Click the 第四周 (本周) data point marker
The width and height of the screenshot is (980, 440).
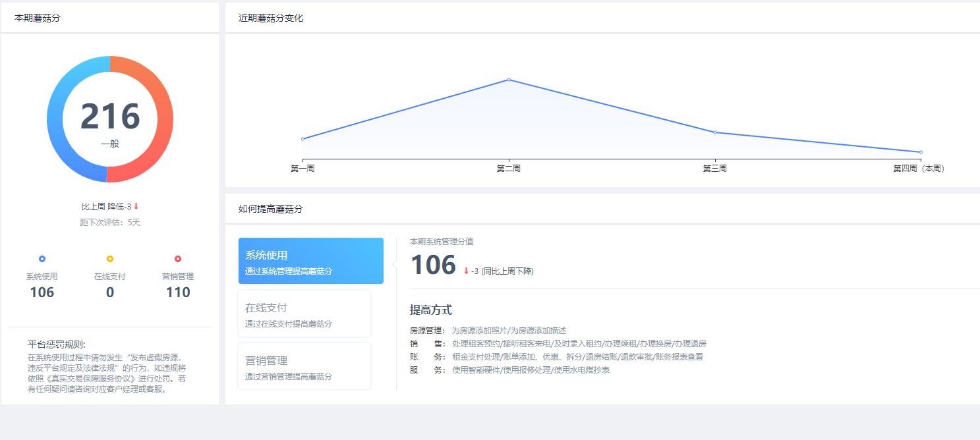[x=921, y=151]
